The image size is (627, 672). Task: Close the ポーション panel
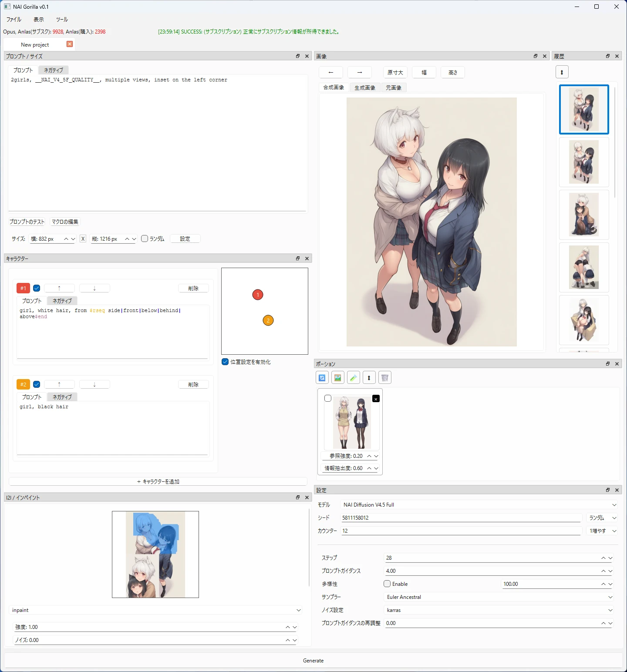617,364
